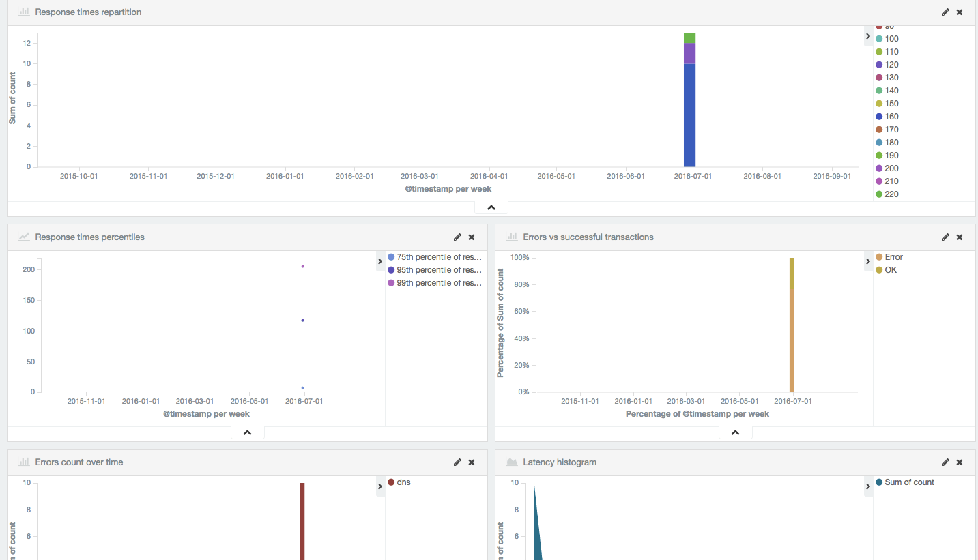The width and height of the screenshot is (978, 560).
Task: Remove the Response times repartition panel
Action: [x=960, y=12]
